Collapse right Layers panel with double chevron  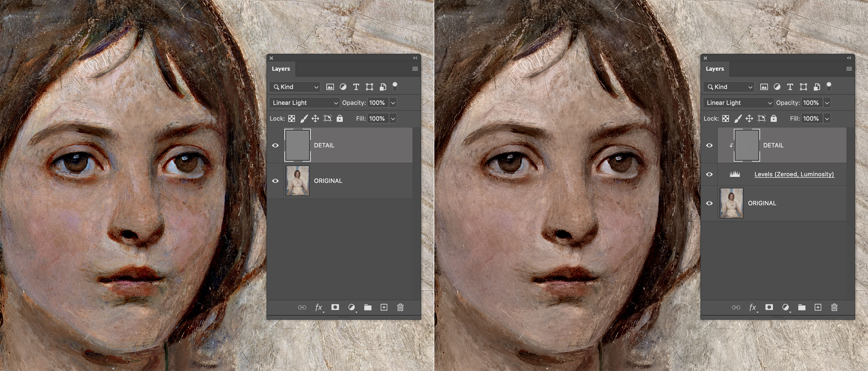(849, 58)
